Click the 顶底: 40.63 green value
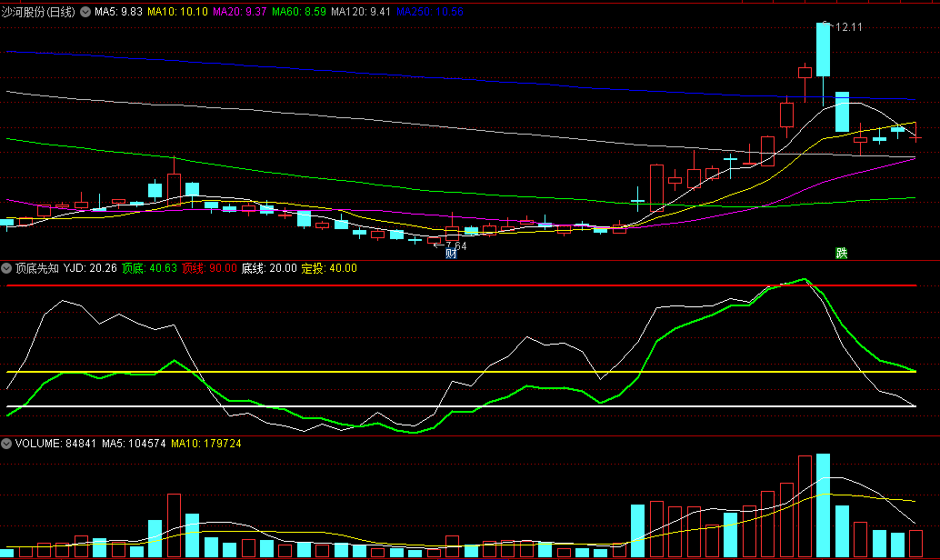This screenshot has width=940, height=560. 149,268
